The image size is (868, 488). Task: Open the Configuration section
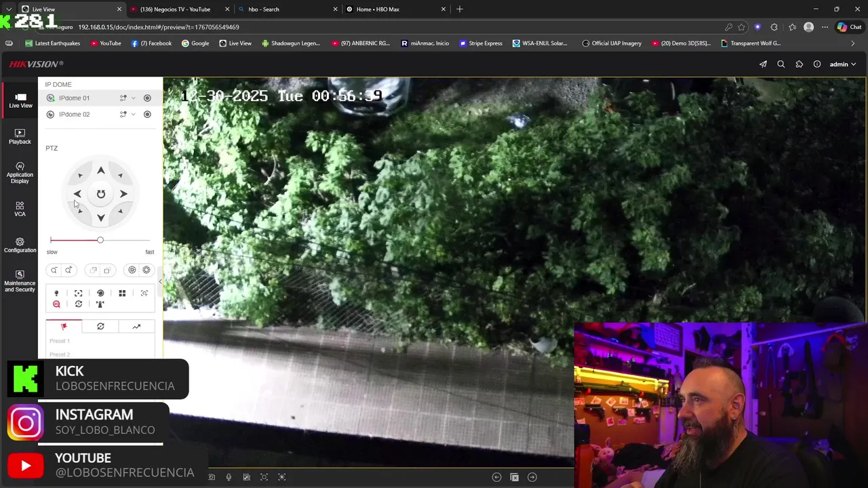[x=20, y=245]
